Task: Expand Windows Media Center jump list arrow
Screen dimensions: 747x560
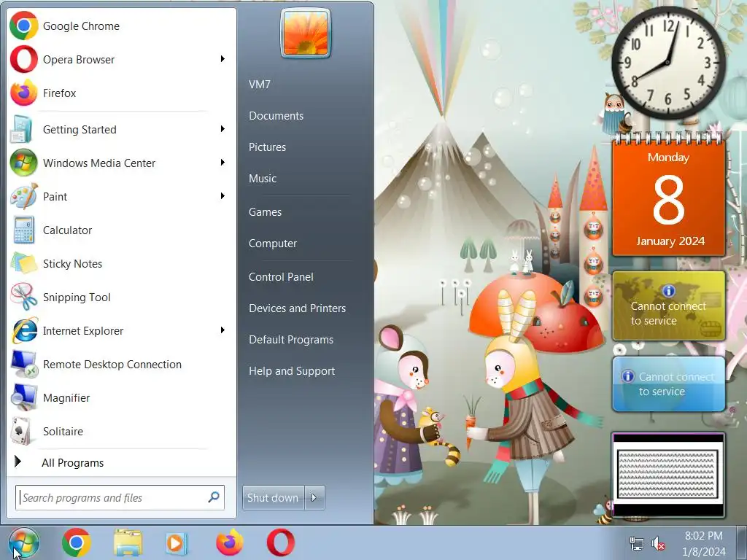Action: tap(222, 163)
